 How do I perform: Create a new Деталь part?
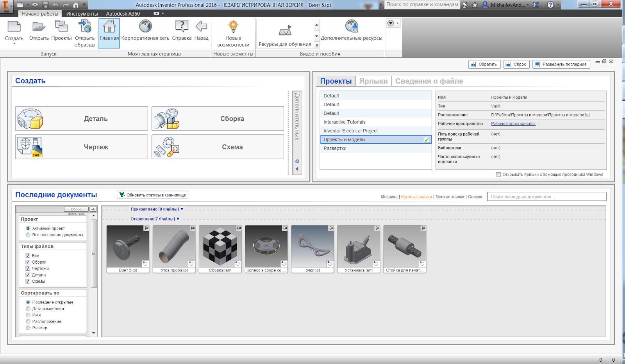pos(82,118)
